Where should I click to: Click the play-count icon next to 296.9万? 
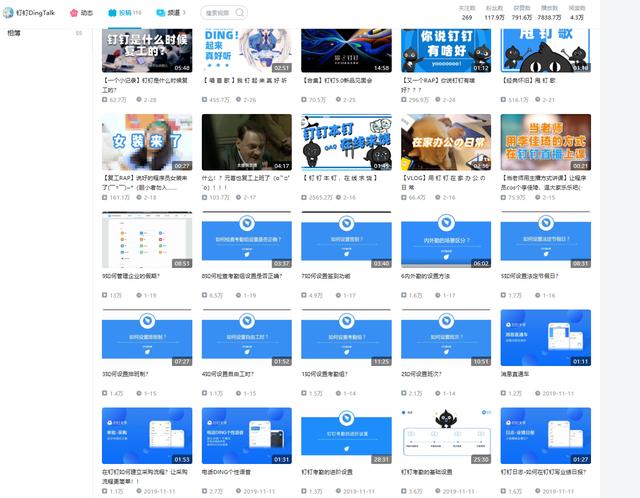[404, 100]
